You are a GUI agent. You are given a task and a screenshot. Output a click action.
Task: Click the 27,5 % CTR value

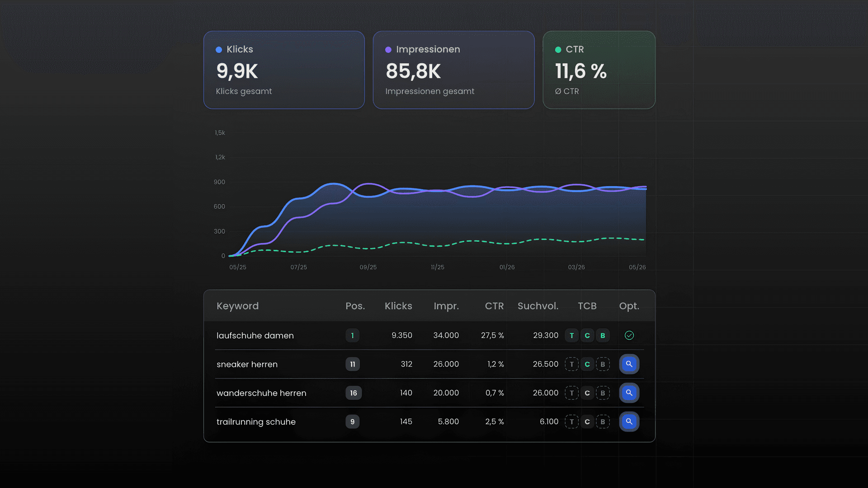pos(492,335)
